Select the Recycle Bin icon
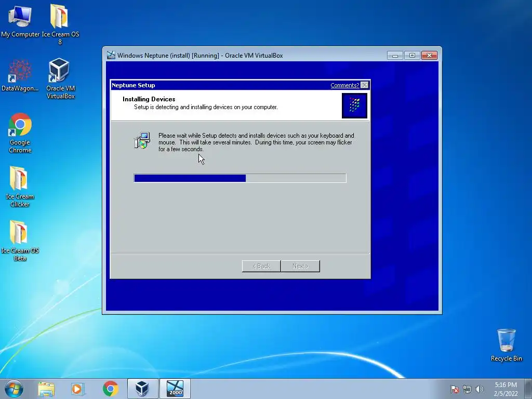 pyautogui.click(x=506, y=345)
